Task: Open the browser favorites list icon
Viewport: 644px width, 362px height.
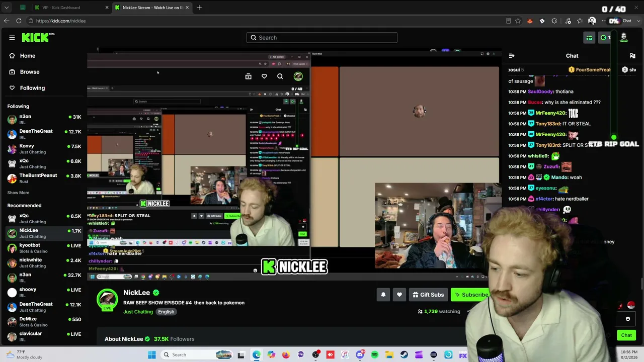Action: point(580,21)
